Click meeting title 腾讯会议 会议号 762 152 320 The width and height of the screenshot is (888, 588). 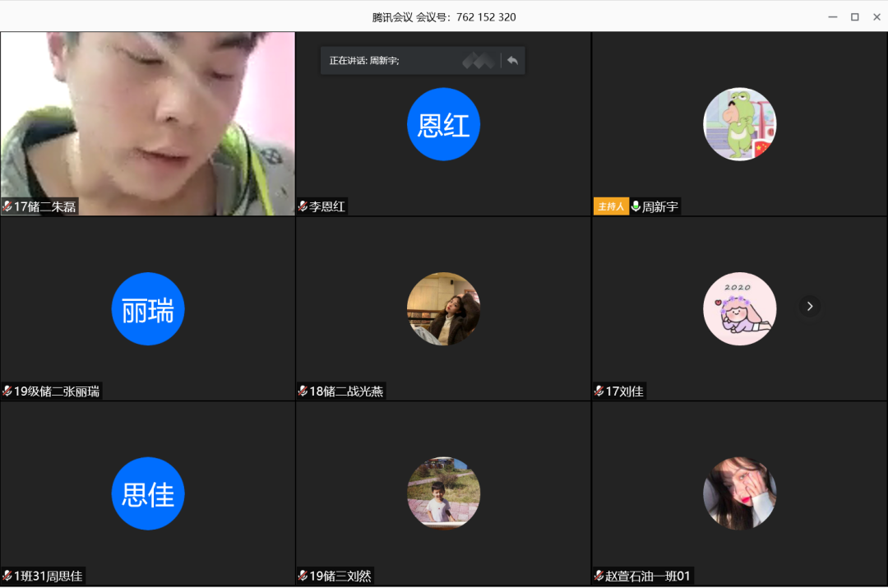[444, 16]
